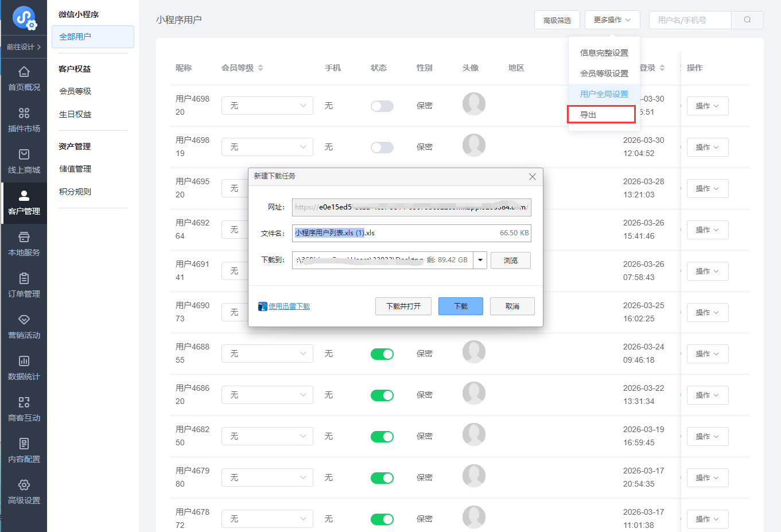Screen dimensions: 781x532
Task: Open the download location dropdown arrow
Action: [480, 261]
